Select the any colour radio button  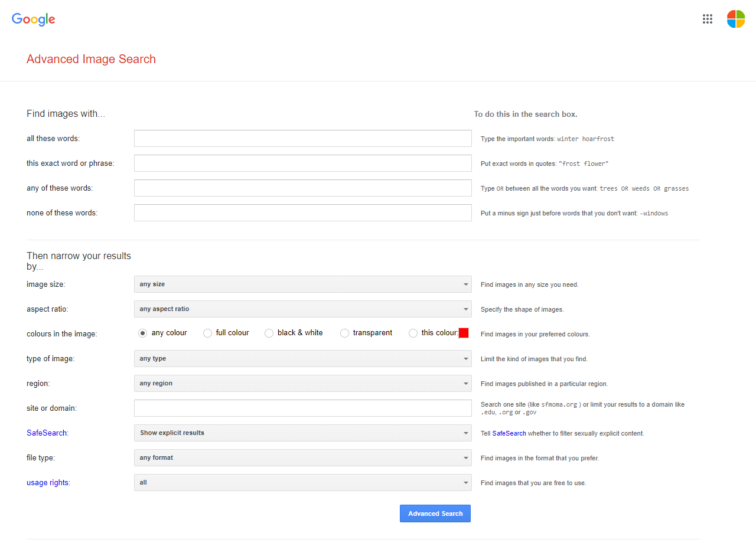(x=142, y=333)
